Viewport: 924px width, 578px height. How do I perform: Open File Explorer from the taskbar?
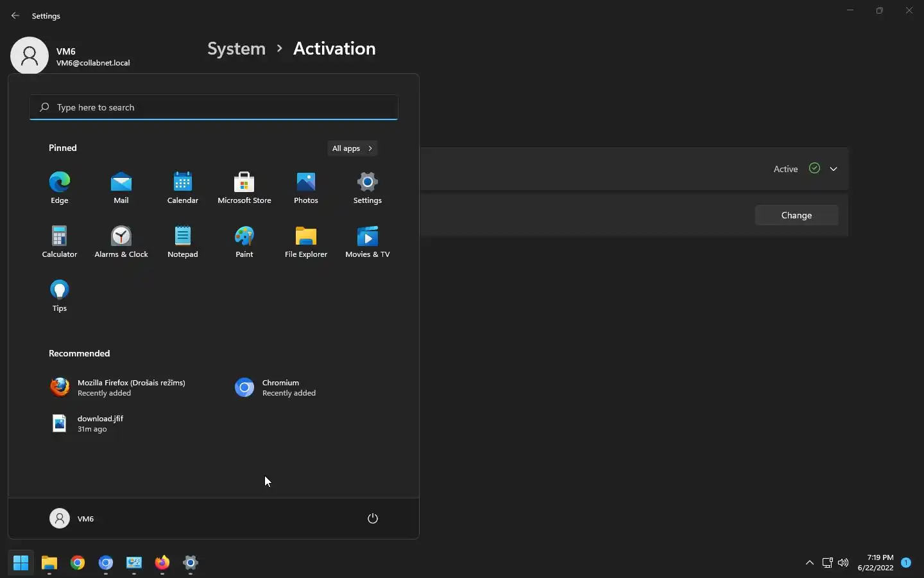pos(49,563)
